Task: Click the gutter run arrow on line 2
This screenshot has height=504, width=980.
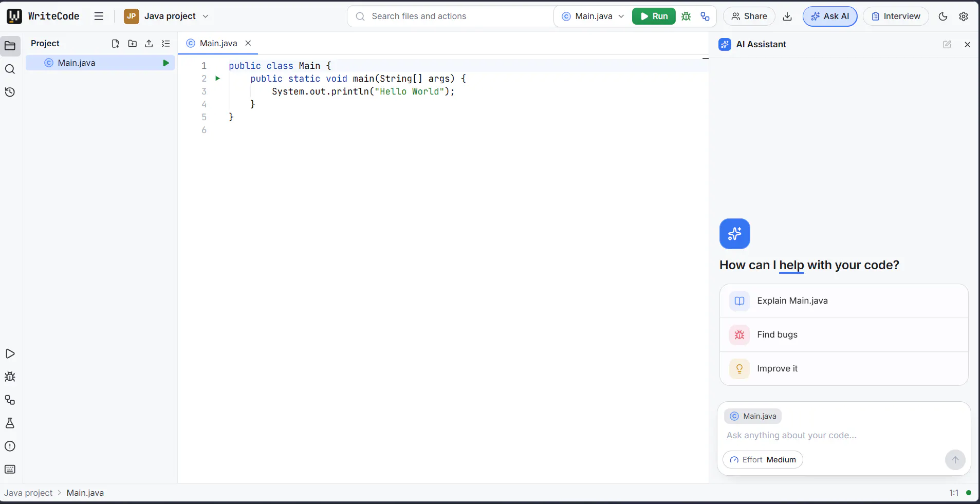Action: click(x=218, y=79)
